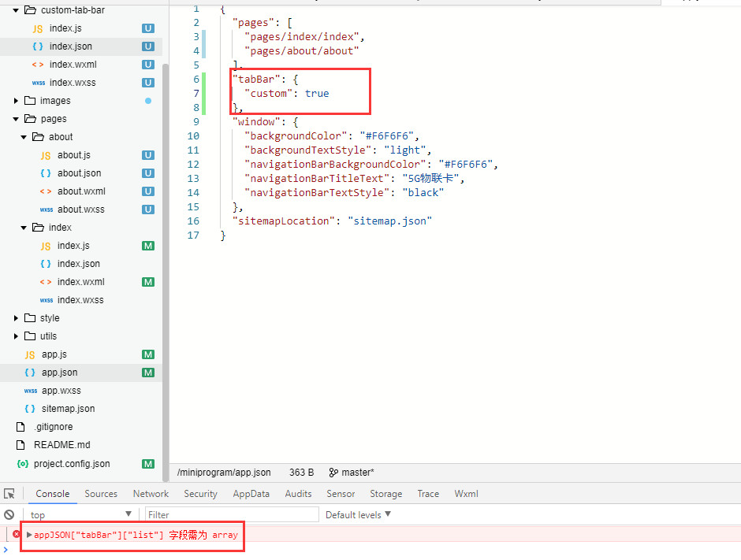Click the clear console icon
Screen dimensions: 741x560
[9, 514]
